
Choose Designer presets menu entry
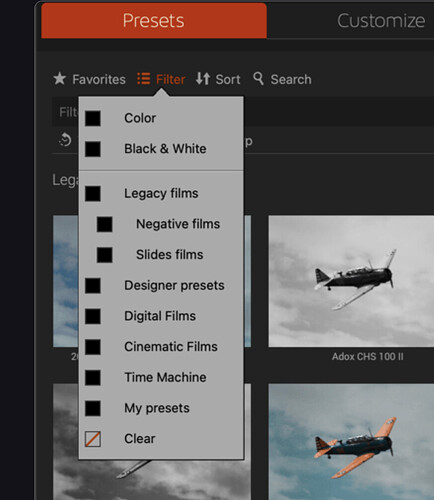[174, 285]
